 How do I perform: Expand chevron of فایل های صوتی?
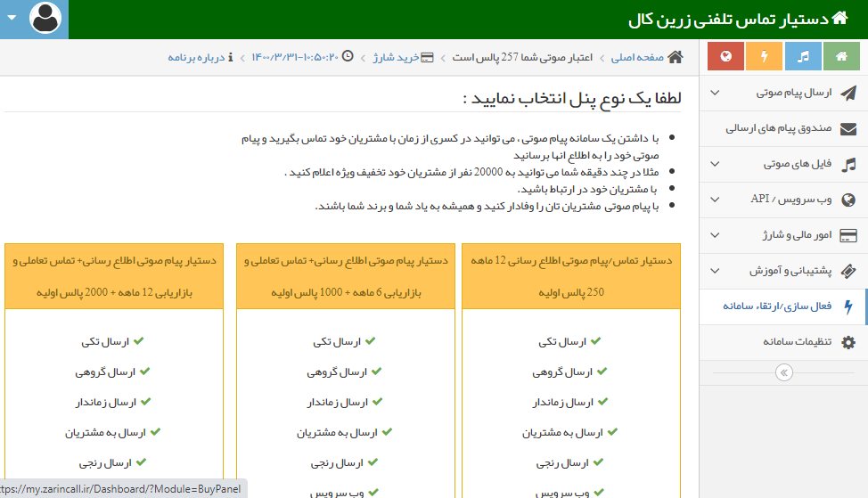tap(716, 164)
